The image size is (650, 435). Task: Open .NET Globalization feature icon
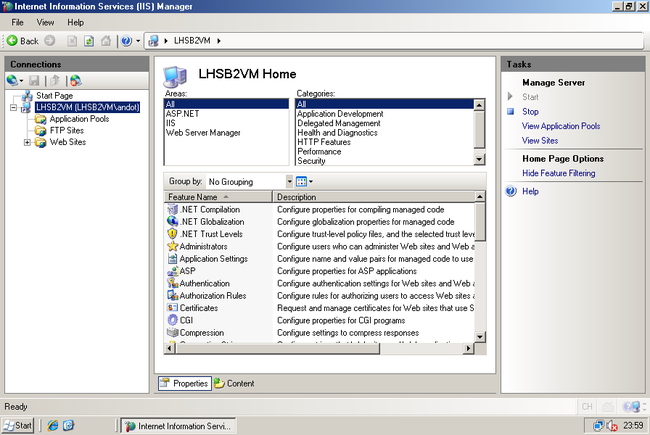[172, 221]
